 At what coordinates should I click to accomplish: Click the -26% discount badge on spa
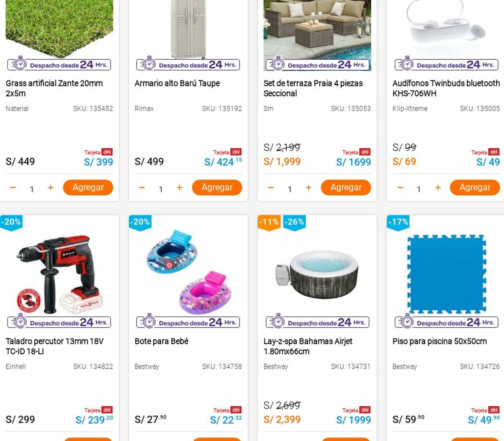294,223
